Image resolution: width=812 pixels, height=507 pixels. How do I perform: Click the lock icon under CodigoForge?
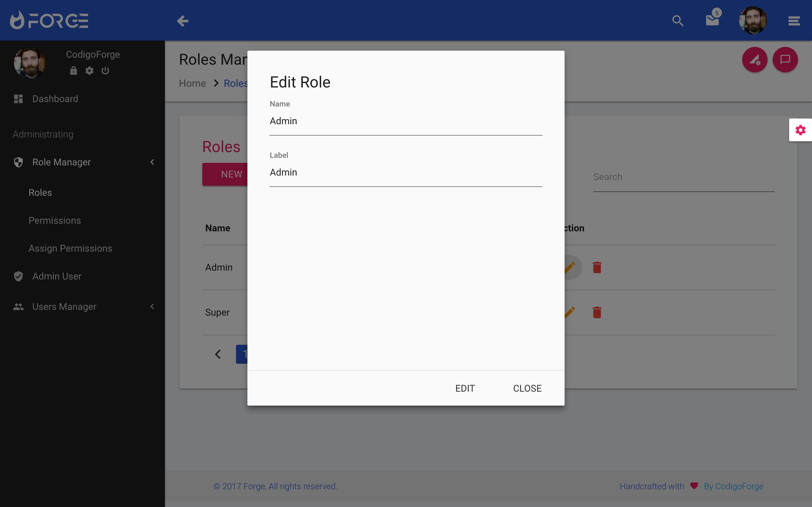click(x=74, y=71)
